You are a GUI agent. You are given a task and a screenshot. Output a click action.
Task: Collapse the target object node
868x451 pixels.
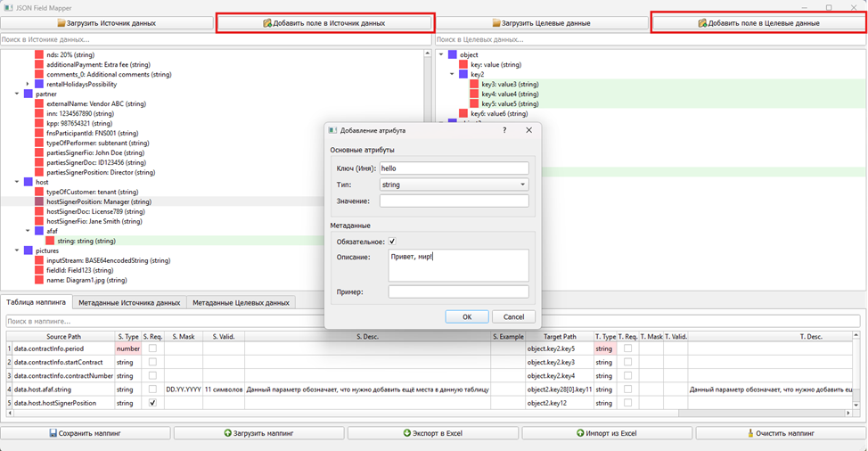[x=441, y=54]
